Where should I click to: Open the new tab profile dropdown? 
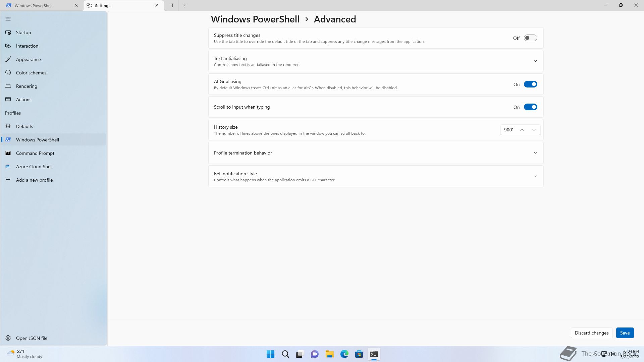pos(184,5)
